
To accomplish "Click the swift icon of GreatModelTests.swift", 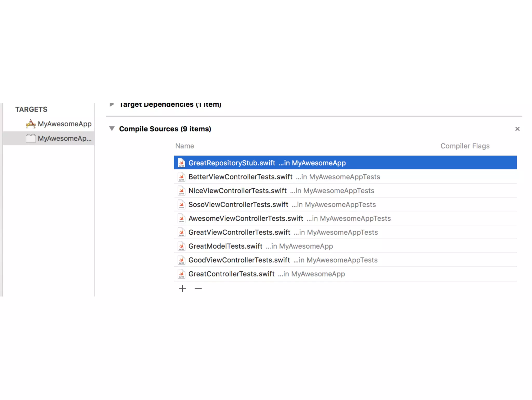I will click(181, 246).
